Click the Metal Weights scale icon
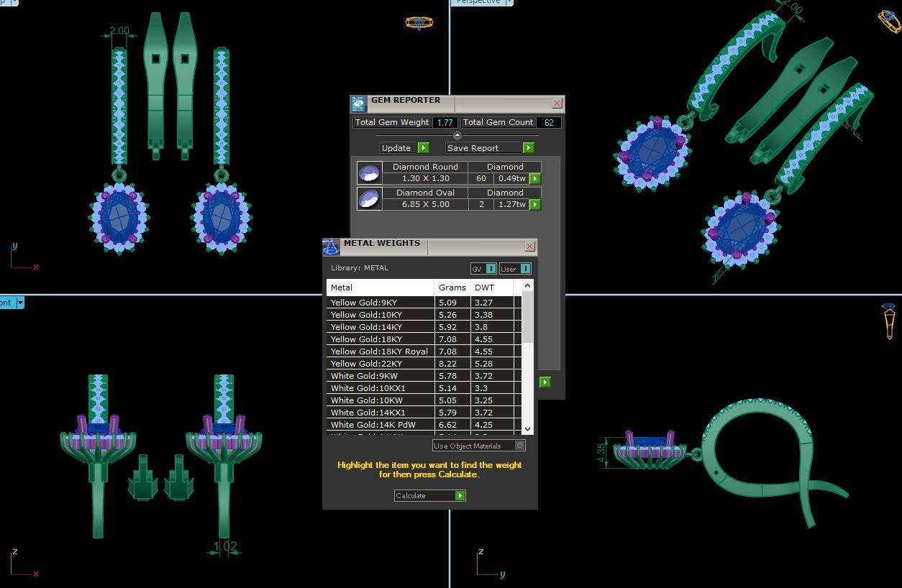 click(x=331, y=247)
